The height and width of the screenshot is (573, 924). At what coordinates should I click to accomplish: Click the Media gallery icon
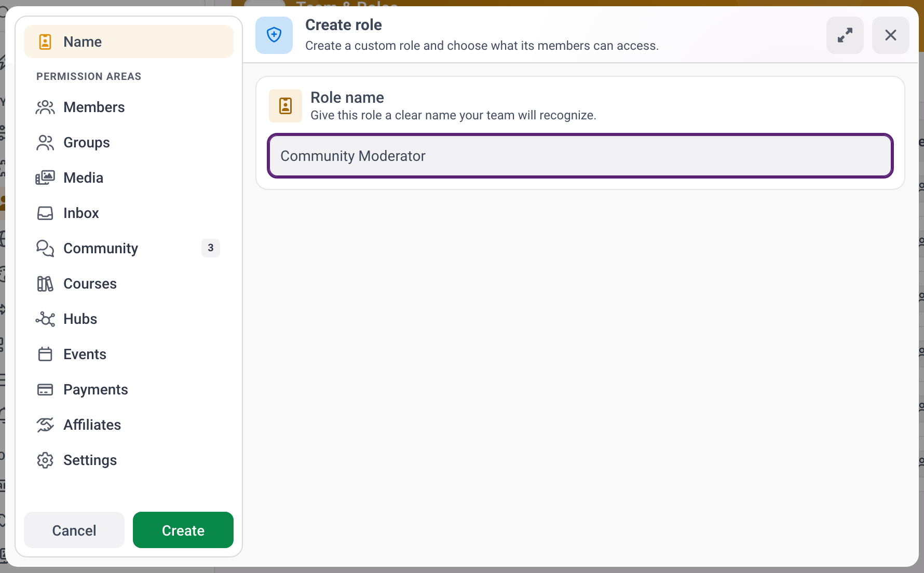pos(45,178)
